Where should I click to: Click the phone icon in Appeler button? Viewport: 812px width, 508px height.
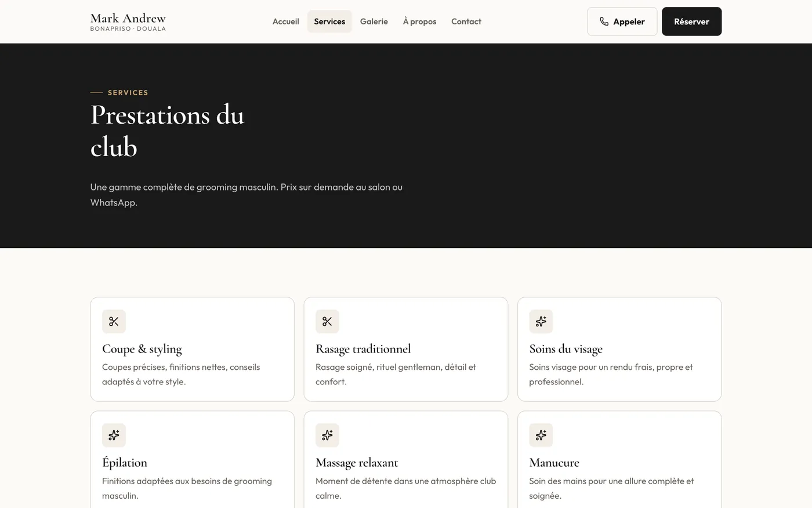click(x=604, y=21)
